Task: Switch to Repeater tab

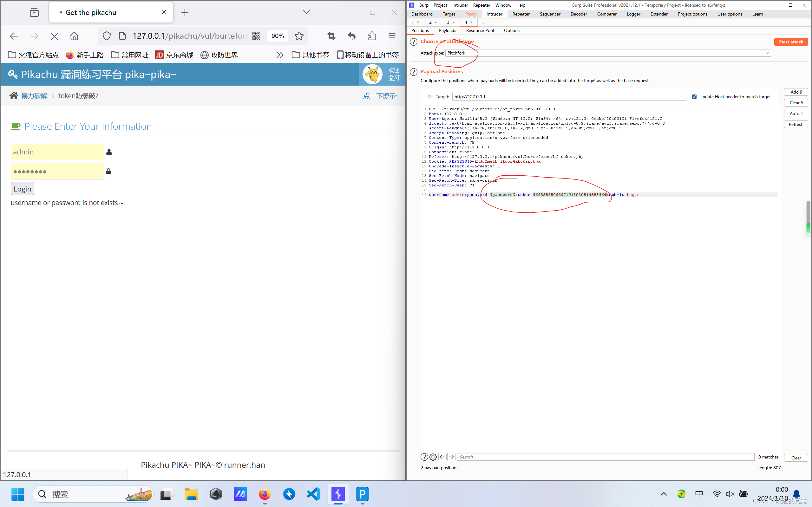Action: pos(521,14)
